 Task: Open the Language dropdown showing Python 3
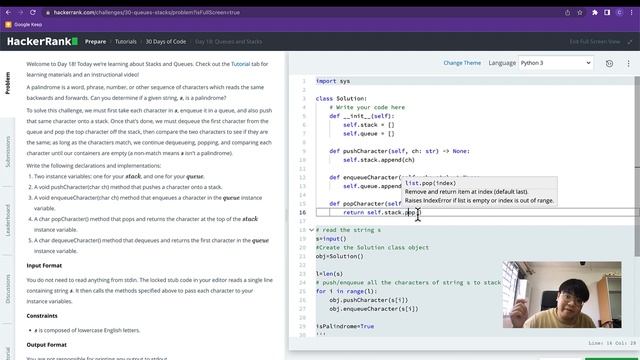coord(556,63)
